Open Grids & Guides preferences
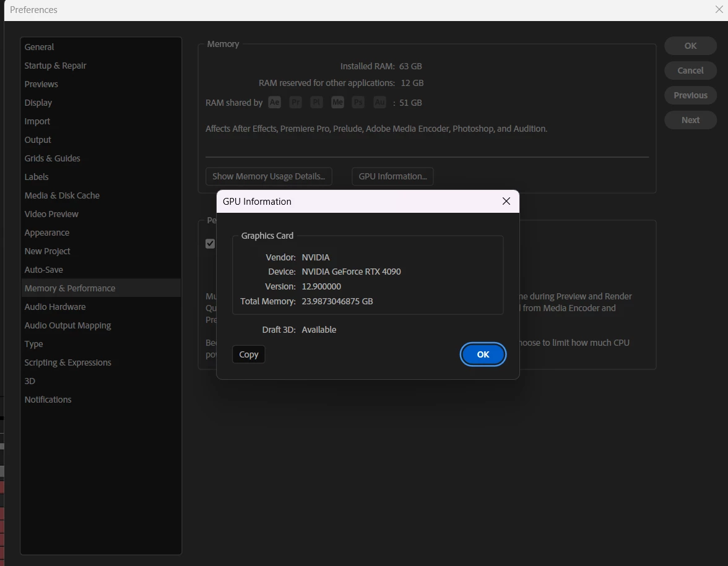This screenshot has height=566, width=728. pos(101,158)
